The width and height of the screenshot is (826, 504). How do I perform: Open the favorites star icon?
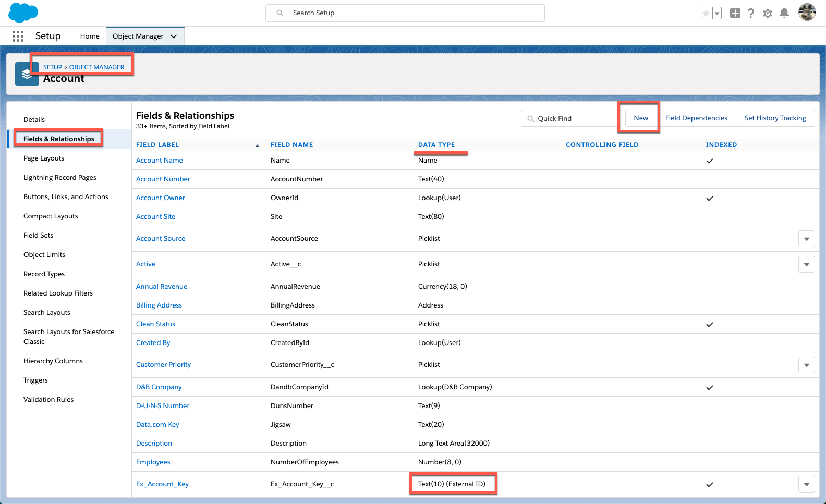click(706, 13)
